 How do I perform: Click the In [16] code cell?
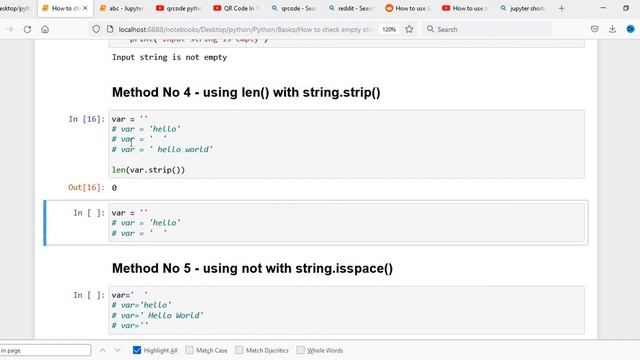coord(347,144)
